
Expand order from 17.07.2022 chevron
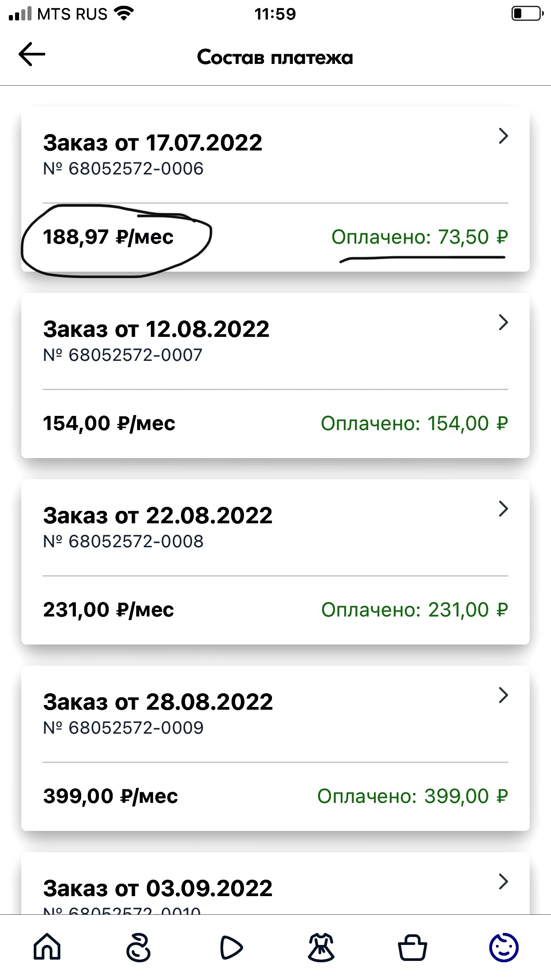point(503,136)
